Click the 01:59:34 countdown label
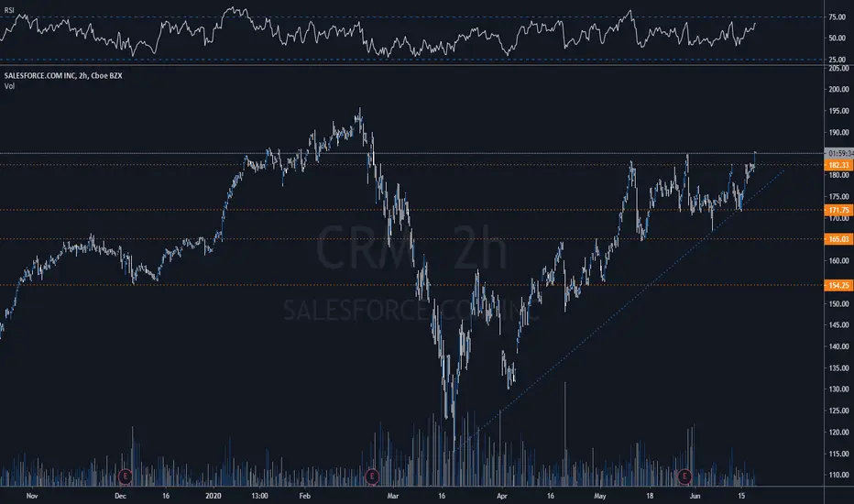The height and width of the screenshot is (504, 854). point(839,154)
